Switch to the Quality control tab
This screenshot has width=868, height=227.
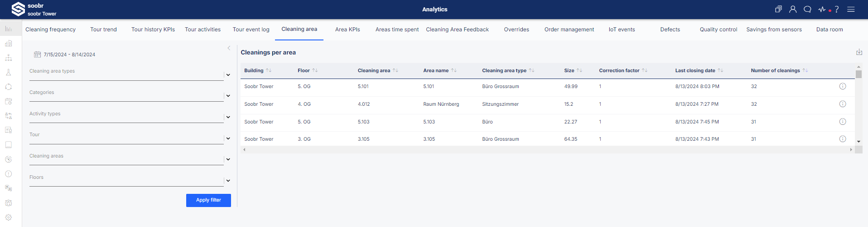718,30
